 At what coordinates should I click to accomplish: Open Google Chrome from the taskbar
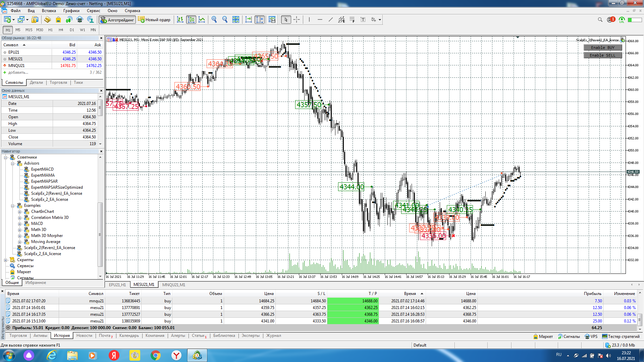pos(155,355)
